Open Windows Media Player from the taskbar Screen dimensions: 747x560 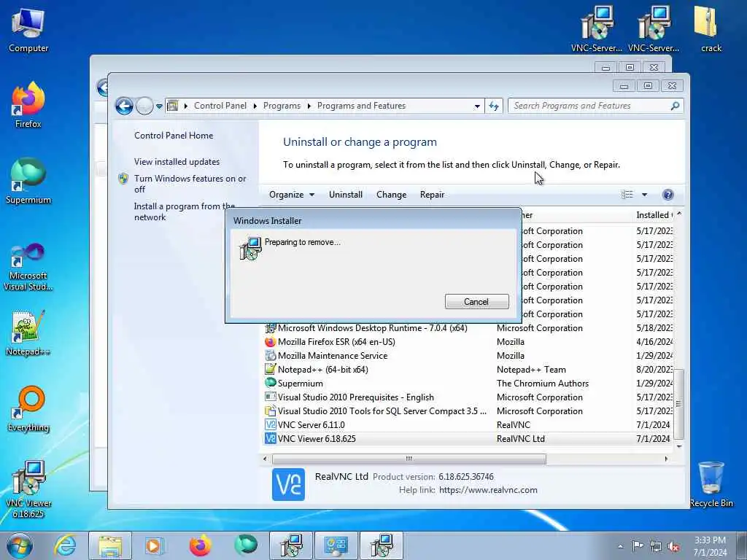tap(155, 545)
